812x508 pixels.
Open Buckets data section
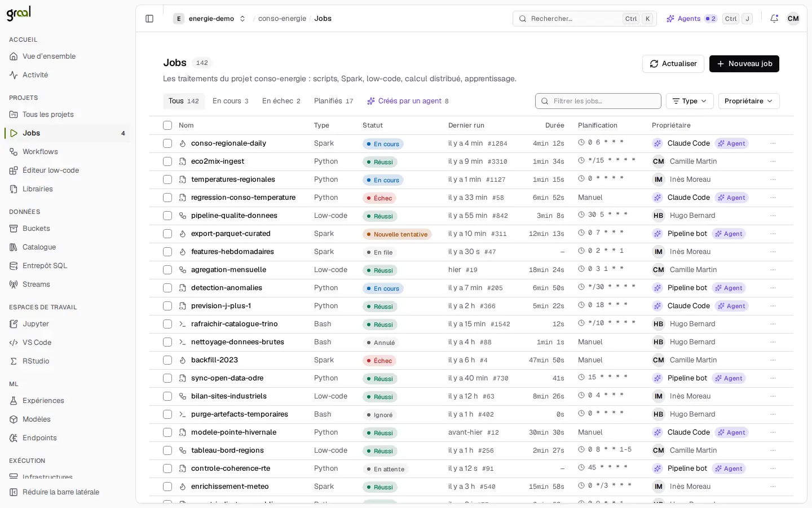(68, 229)
